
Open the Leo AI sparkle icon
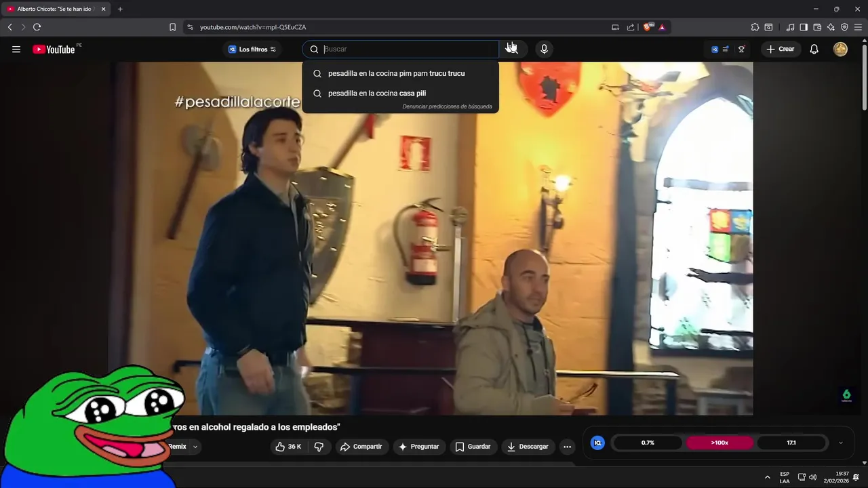tap(831, 27)
